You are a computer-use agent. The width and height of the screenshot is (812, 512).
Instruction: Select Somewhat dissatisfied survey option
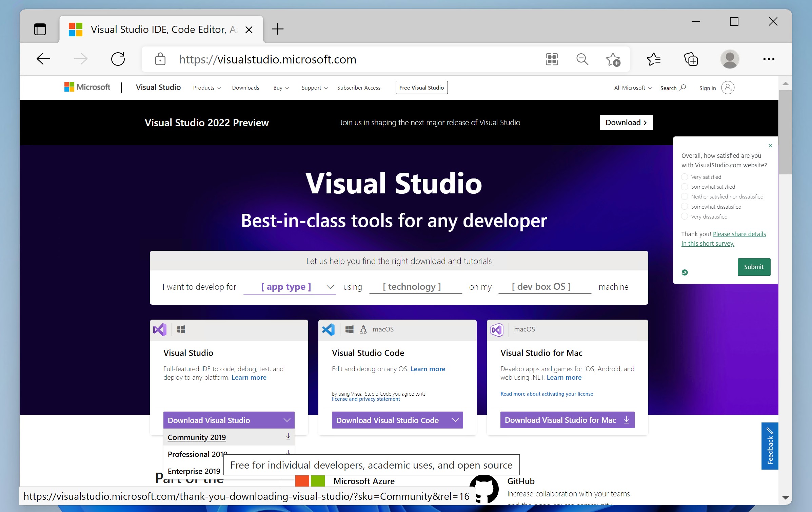coord(685,207)
